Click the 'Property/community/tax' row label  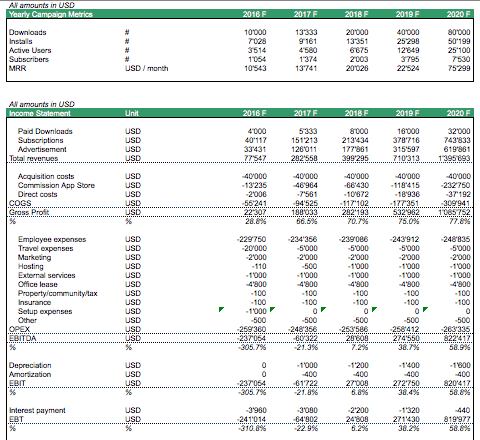click(x=58, y=293)
